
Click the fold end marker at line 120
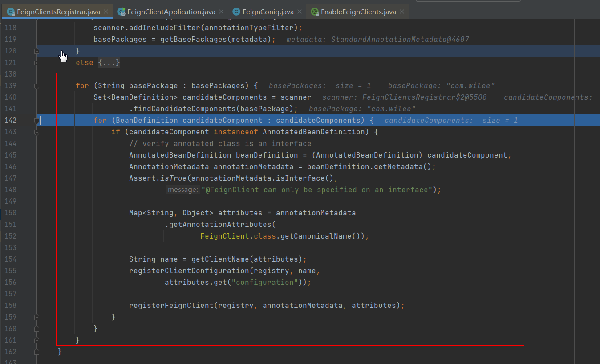(x=37, y=51)
